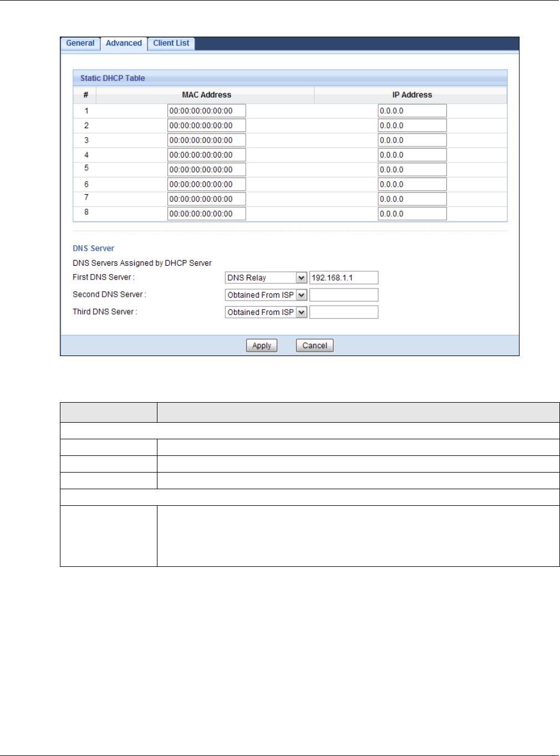The width and height of the screenshot is (560, 756).
Task: Open First DNS Server dropdown
Action: pos(266,278)
